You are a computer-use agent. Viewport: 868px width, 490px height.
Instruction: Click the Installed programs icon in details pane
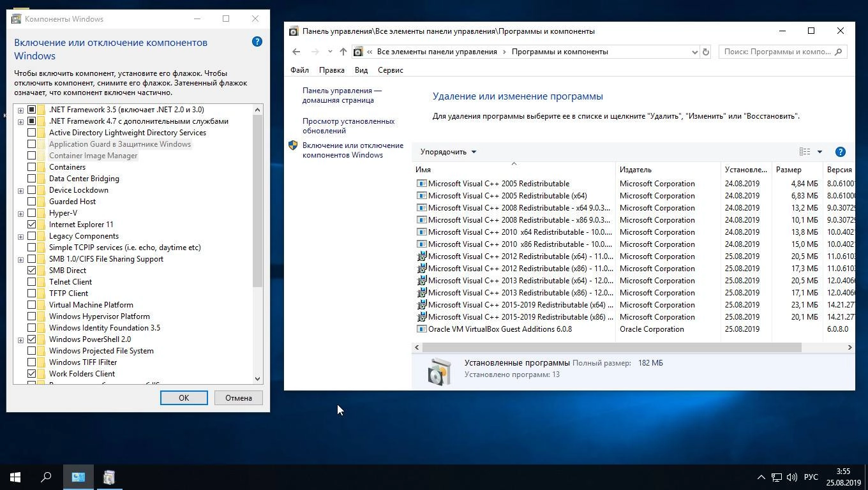(x=439, y=371)
